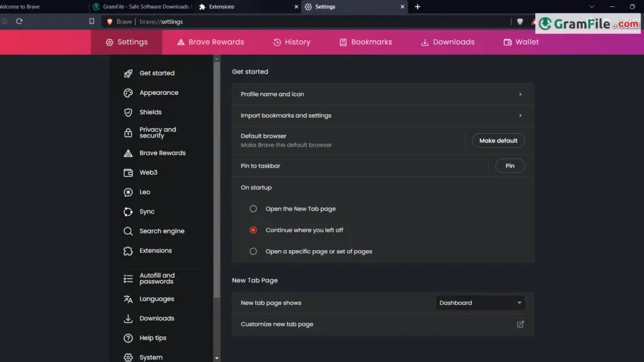Open customize new tab page external link icon
The height and width of the screenshot is (362, 644).
pyautogui.click(x=520, y=324)
